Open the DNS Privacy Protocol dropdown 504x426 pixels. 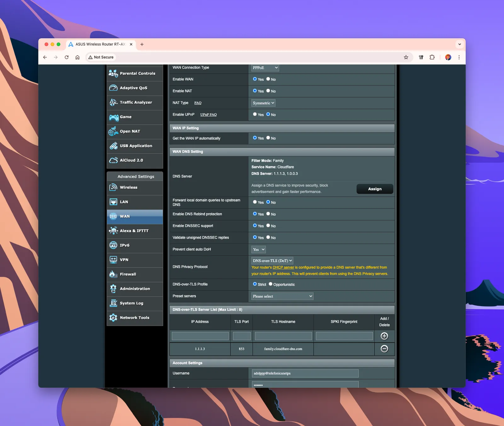[x=272, y=261]
